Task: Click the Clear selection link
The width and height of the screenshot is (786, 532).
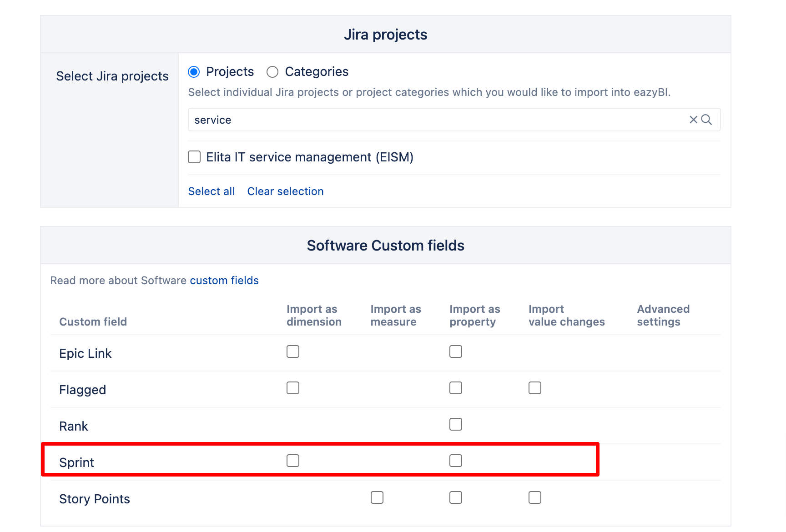Action: click(285, 191)
